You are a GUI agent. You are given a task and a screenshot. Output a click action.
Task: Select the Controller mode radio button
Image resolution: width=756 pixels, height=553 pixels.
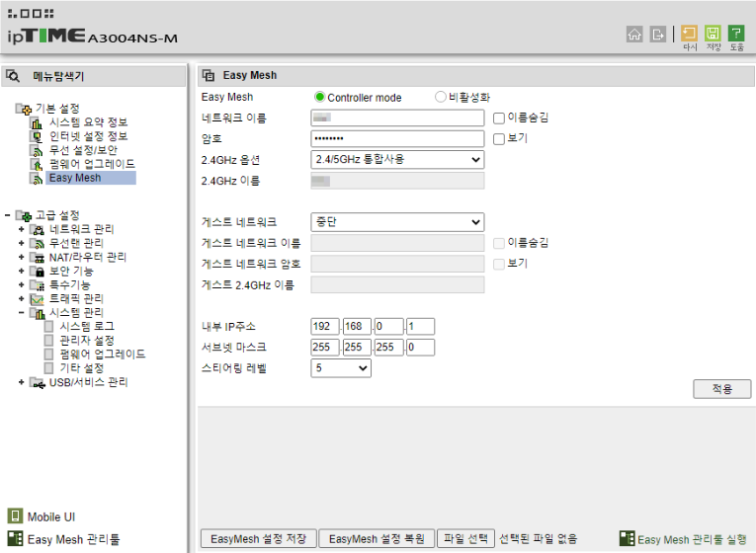[319, 98]
